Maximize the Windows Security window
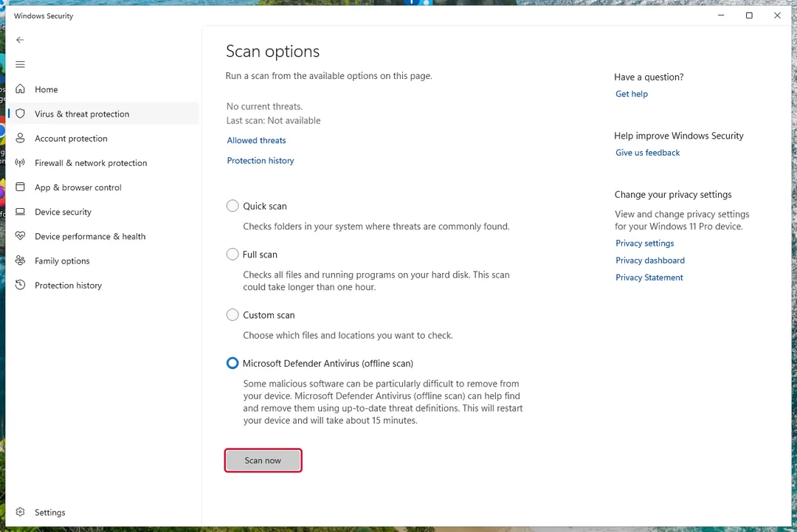This screenshot has width=797, height=532. tap(749, 15)
